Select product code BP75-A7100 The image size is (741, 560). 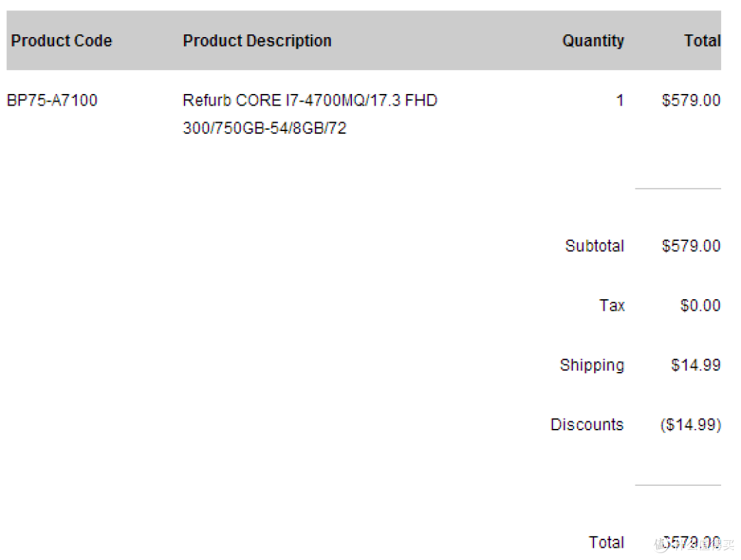pos(52,100)
